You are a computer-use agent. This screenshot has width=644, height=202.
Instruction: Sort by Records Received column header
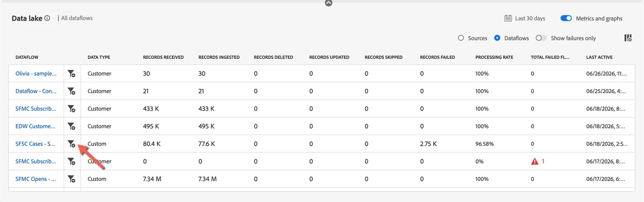click(163, 57)
